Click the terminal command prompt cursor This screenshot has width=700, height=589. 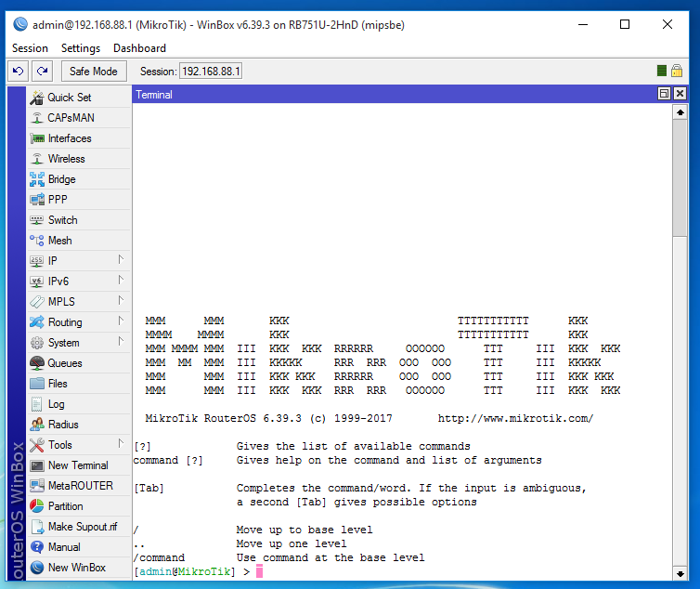pyautogui.click(x=259, y=571)
